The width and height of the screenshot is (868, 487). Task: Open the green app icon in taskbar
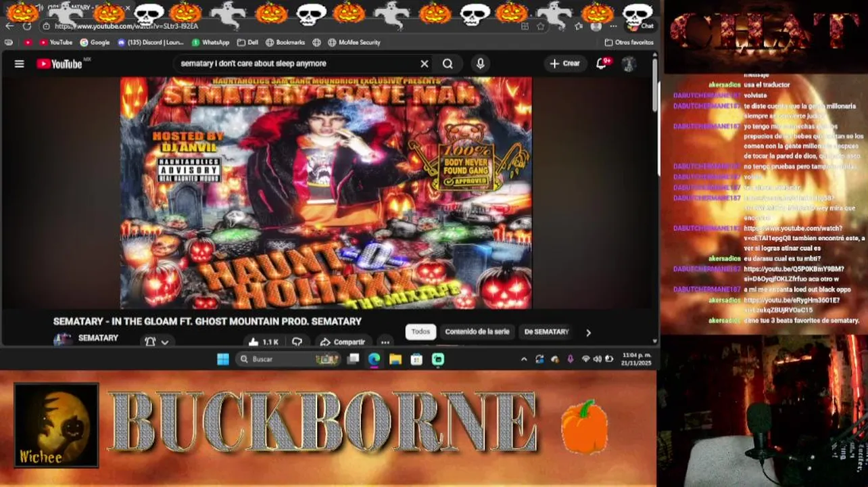click(x=438, y=359)
